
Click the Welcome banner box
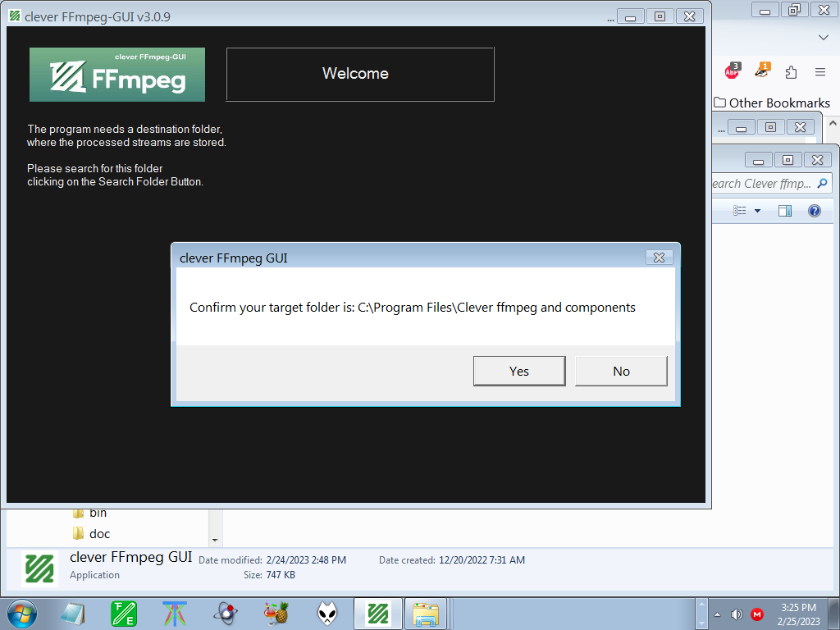coord(360,74)
